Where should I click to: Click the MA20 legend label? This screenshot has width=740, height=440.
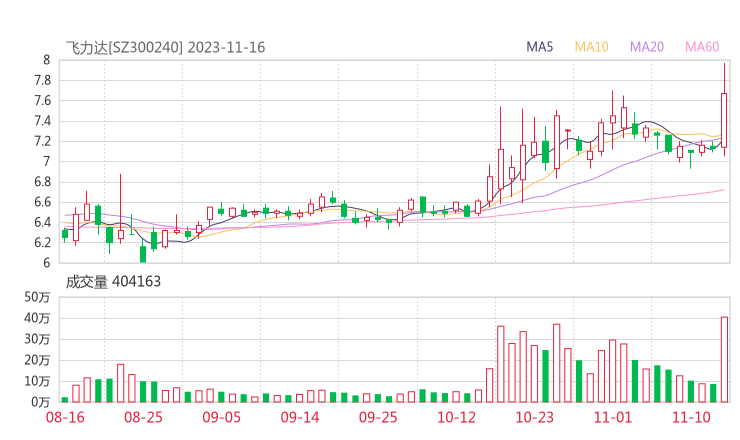pos(647,47)
